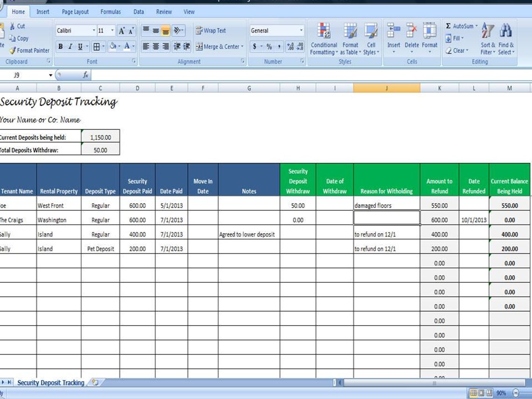Align text right
532x399 pixels.
point(166,47)
